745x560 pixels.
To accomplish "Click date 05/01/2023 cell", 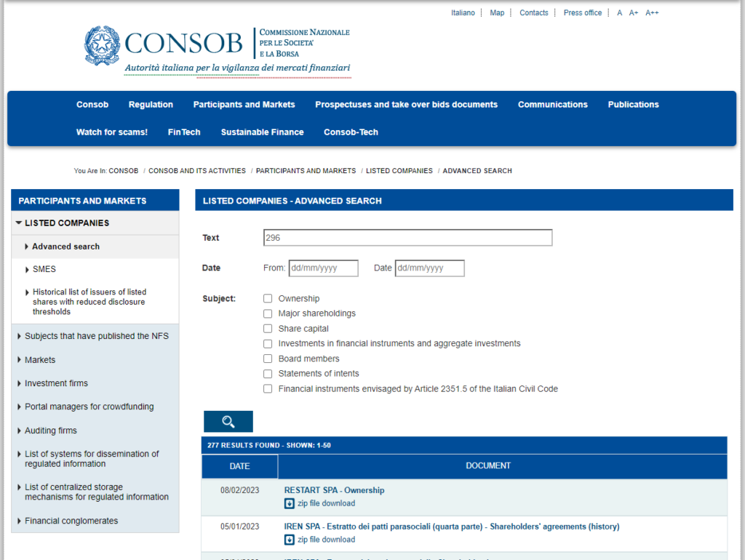I will (239, 527).
